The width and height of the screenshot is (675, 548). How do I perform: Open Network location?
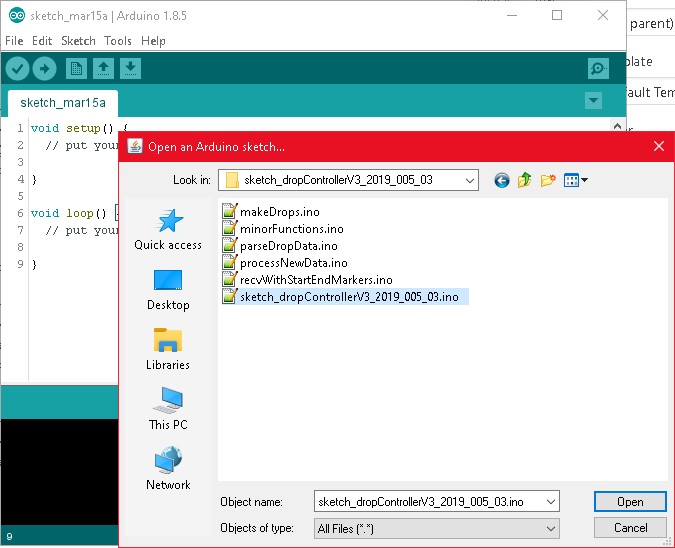click(x=168, y=468)
